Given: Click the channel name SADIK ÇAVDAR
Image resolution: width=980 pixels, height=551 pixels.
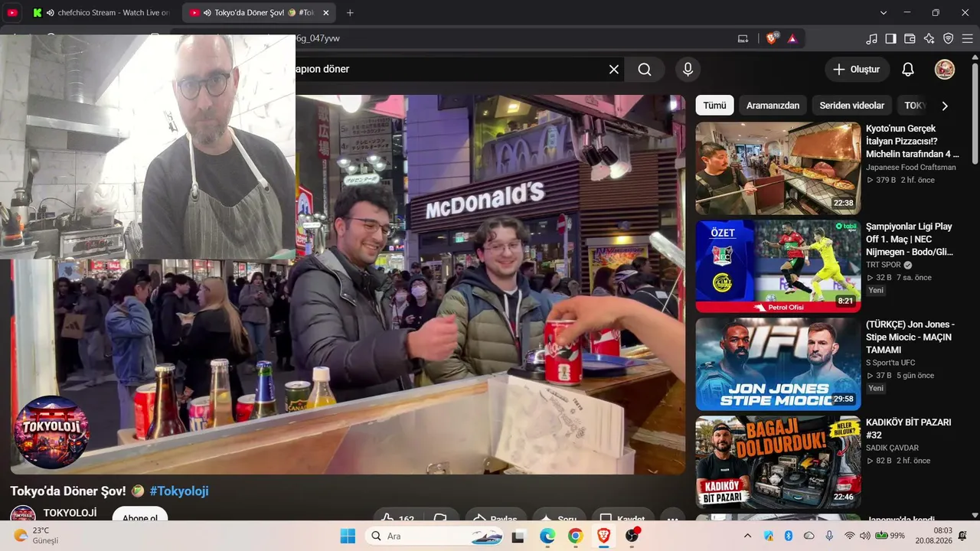Looking at the screenshot, I should tap(892, 448).
